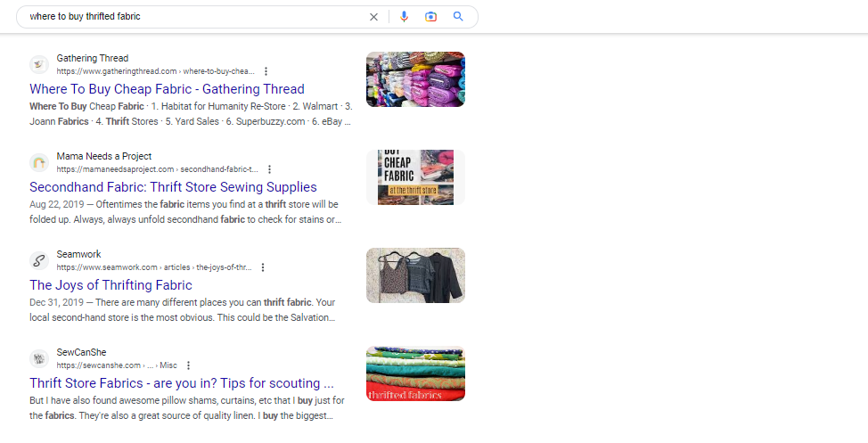Screen dimensions: 868x443
Task: Open the 'thrifted fabrics' stacked fabric thumbnail
Action: (x=416, y=373)
